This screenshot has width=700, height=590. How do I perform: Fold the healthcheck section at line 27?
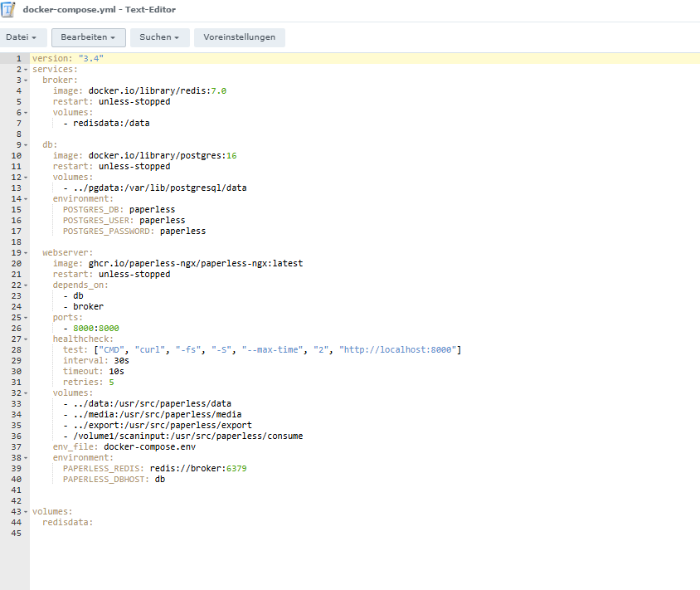click(x=26, y=339)
